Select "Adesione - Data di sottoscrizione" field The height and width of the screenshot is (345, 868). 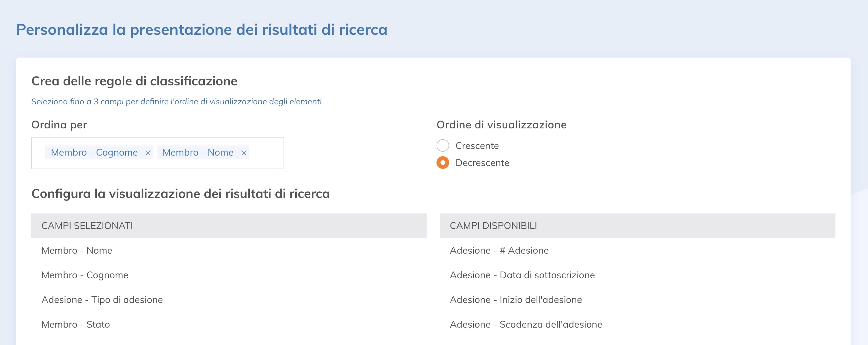[522, 275]
